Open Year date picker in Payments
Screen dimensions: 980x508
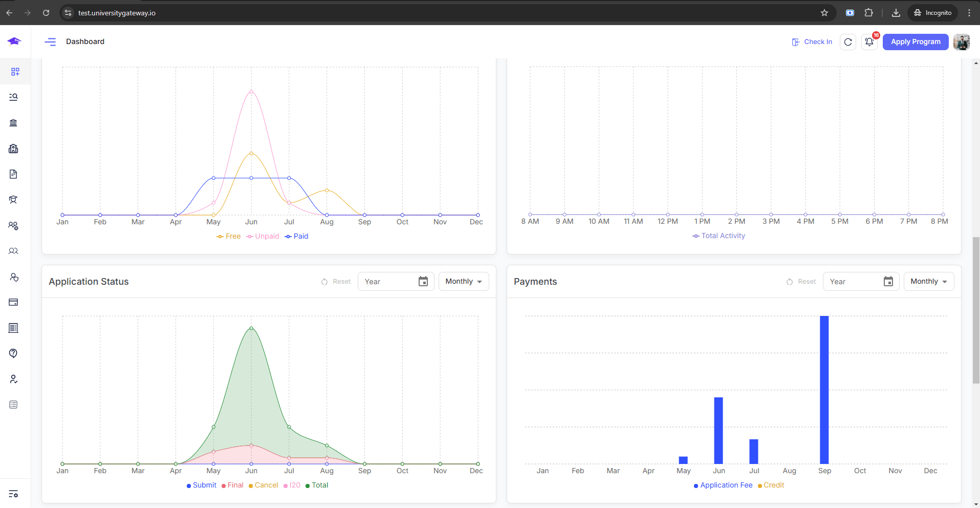click(888, 282)
